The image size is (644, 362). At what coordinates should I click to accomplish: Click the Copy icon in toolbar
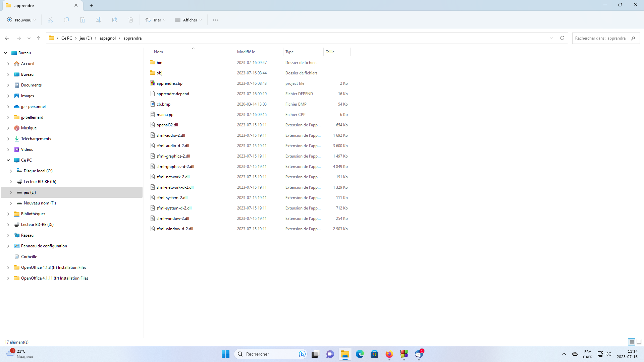(66, 20)
